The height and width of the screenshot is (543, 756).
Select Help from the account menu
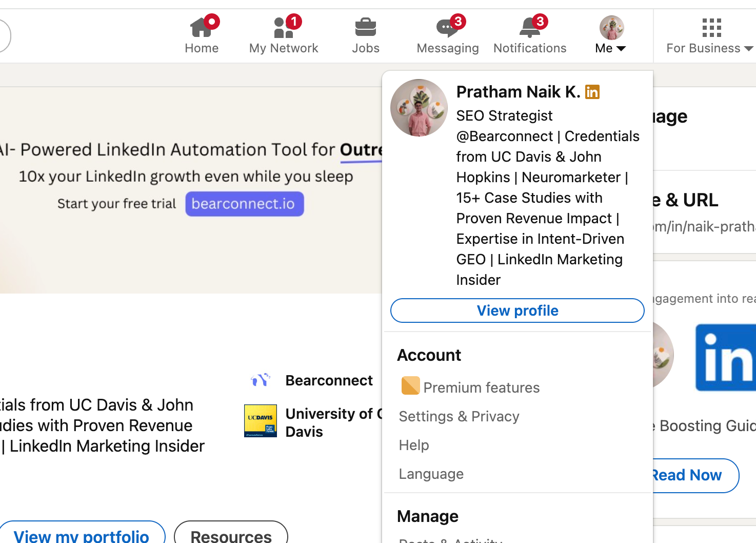coord(414,445)
